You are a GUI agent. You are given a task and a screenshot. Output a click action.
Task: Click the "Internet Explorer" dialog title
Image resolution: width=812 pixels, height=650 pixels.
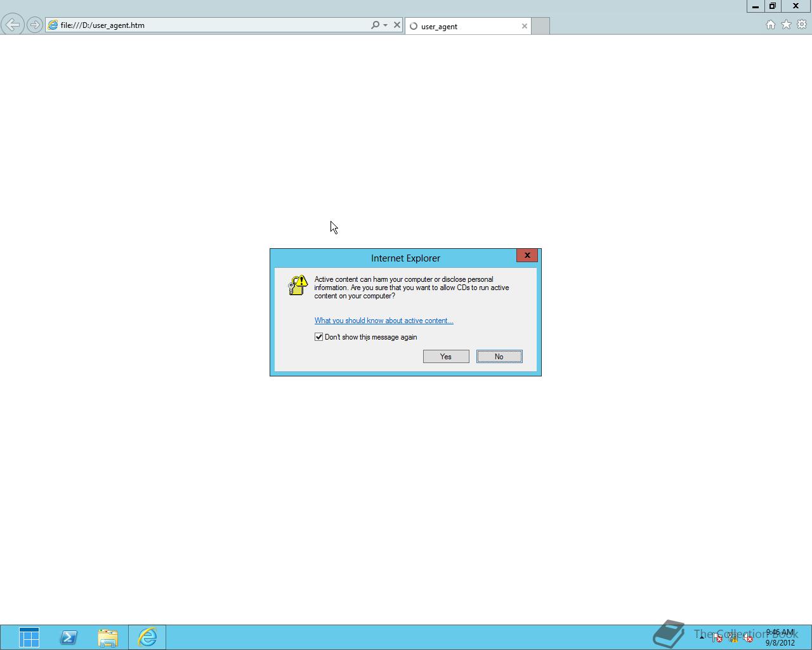click(405, 258)
